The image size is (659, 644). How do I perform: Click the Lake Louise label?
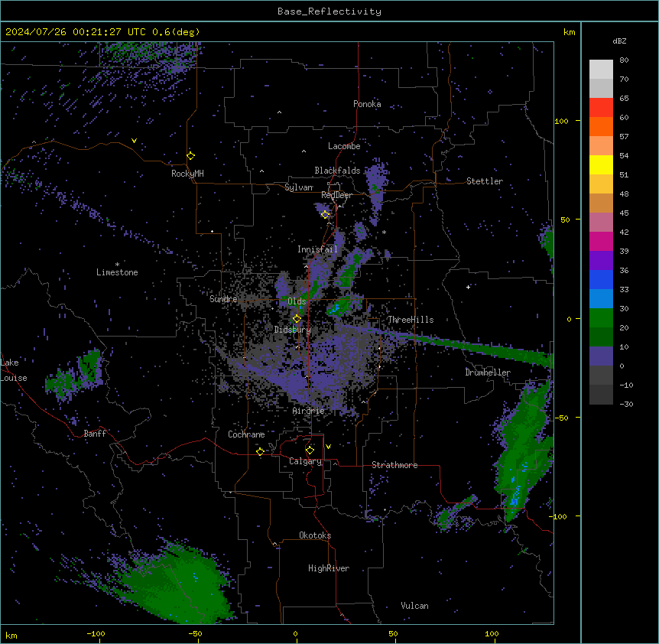click(13, 370)
